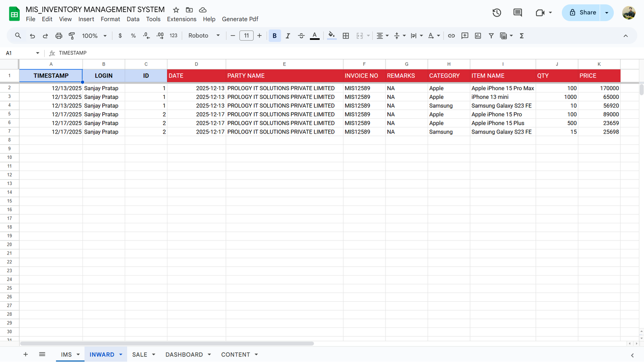
Task: Open the Extensions menu
Action: 182,19
